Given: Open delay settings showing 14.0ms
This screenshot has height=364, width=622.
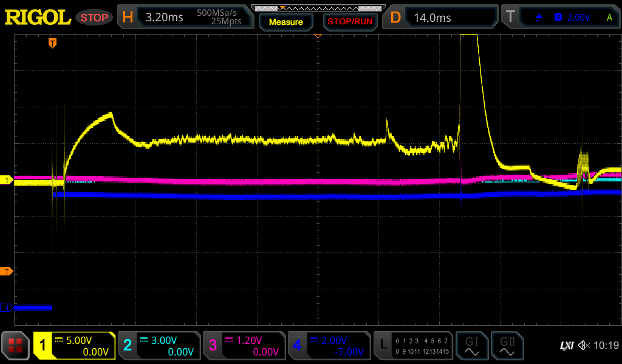Looking at the screenshot, I should 442,18.
